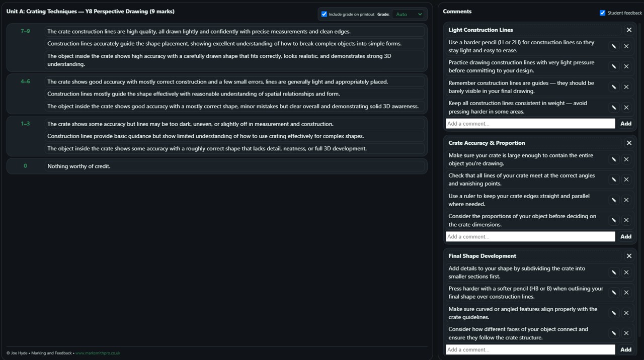Delete the 'Practice drawing construction lines' comment
The image size is (644, 360).
626,66
